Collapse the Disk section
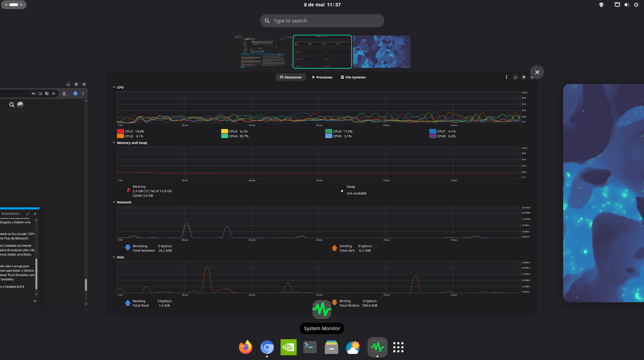 point(114,257)
